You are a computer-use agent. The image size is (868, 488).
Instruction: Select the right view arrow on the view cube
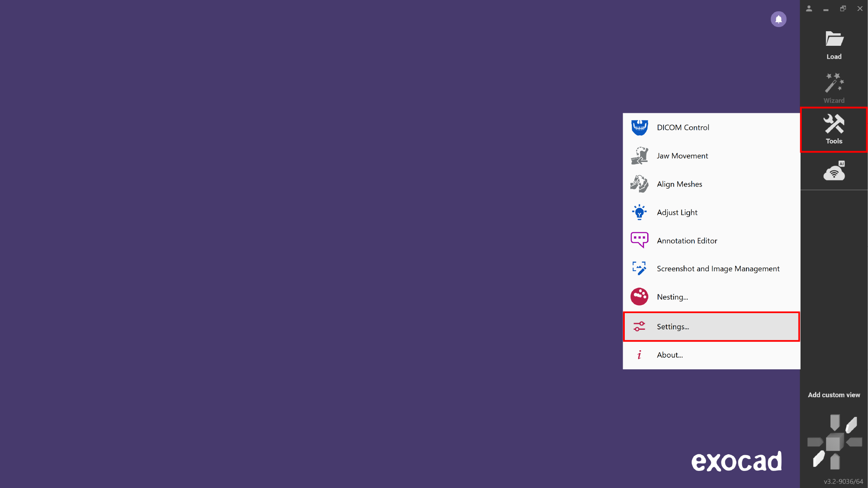tap(854, 442)
